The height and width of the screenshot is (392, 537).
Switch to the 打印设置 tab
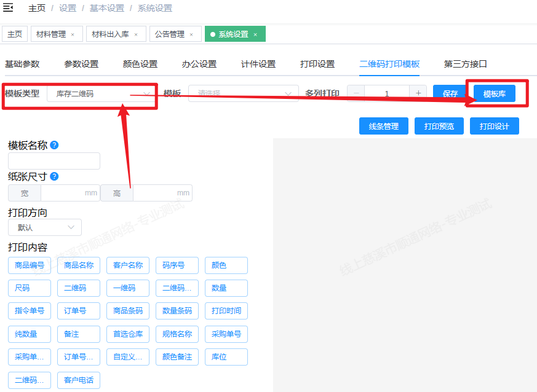click(x=317, y=64)
